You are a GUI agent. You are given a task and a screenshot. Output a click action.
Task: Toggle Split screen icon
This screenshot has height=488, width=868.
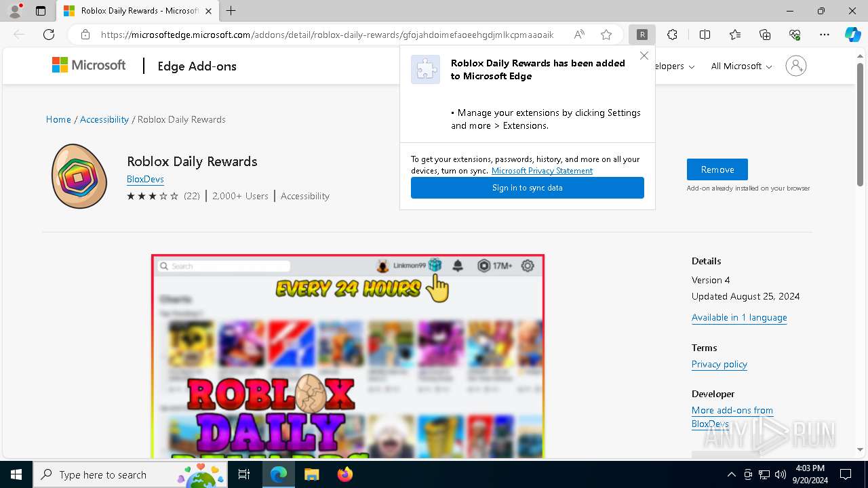point(705,35)
